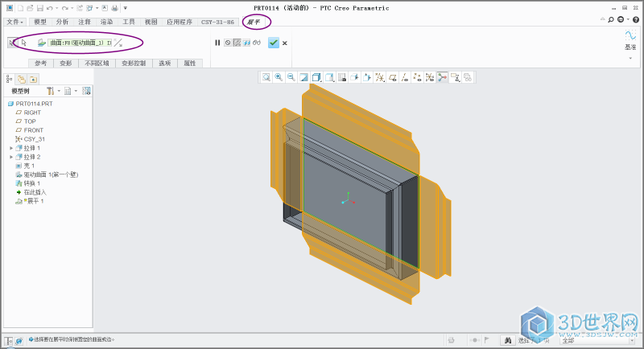
Task: Cancel the unbend feature with X
Action: coord(285,43)
